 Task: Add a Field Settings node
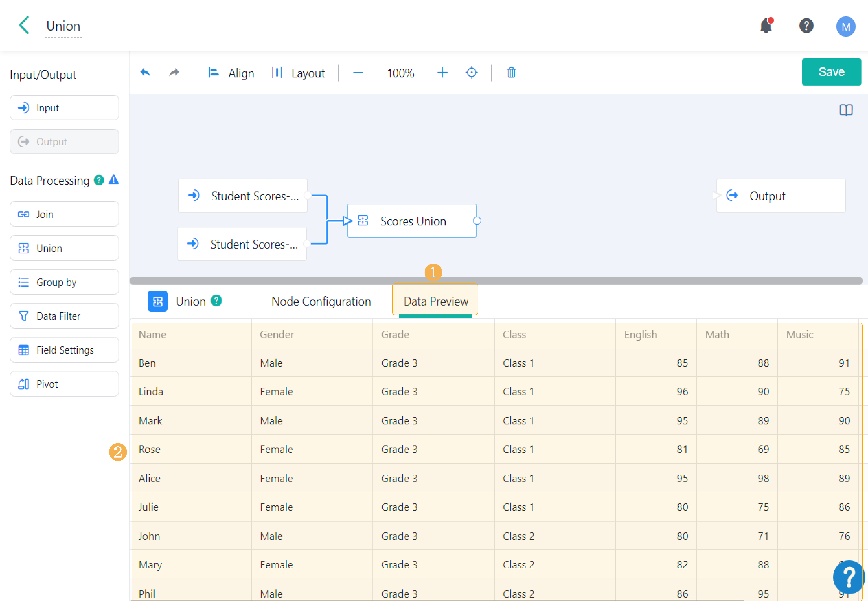[x=64, y=350]
